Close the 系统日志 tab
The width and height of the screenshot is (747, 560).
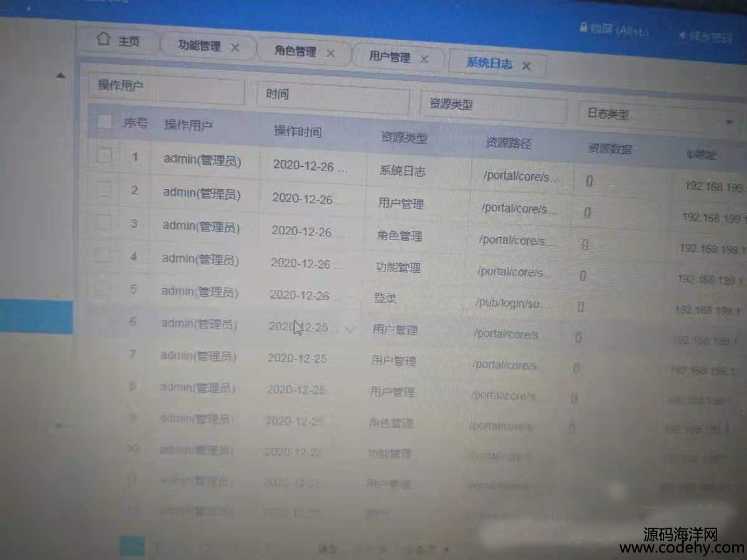pos(527,66)
